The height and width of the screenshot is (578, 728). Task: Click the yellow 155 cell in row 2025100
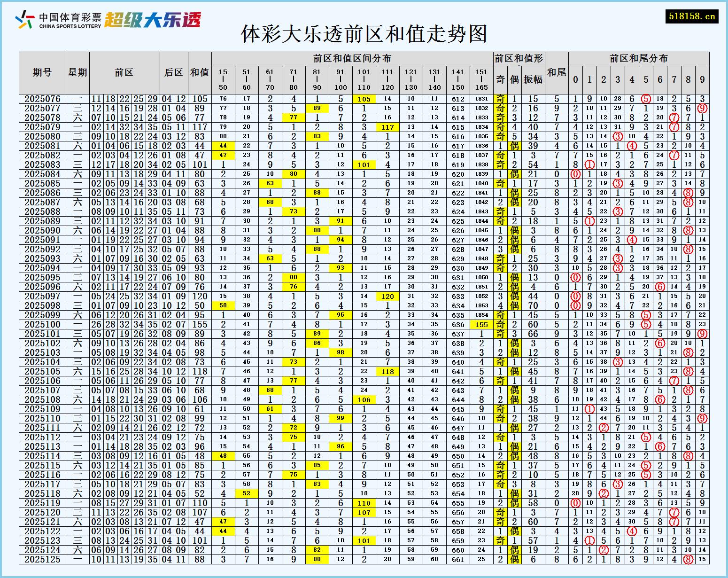pos(480,324)
